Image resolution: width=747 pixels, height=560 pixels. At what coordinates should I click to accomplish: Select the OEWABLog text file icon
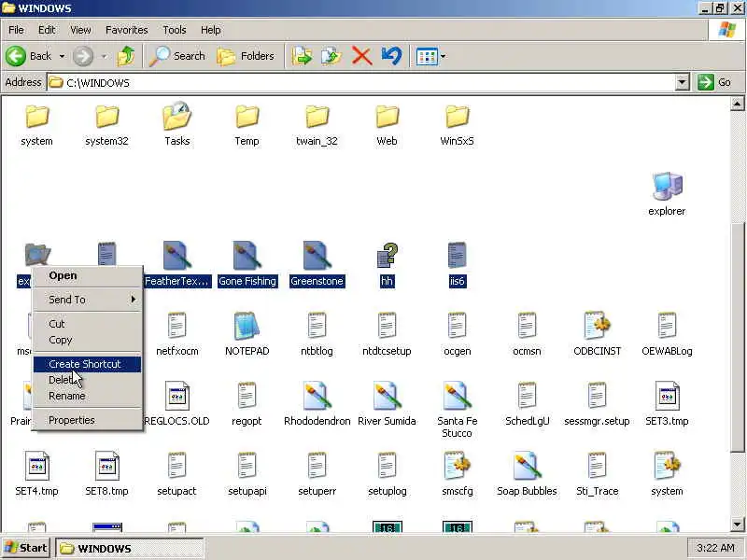click(667, 326)
